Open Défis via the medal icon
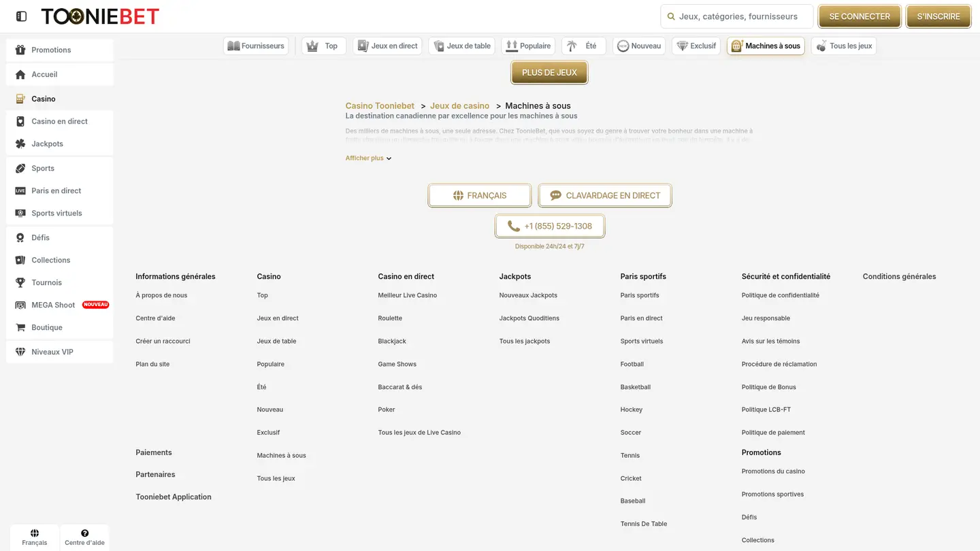Image resolution: width=980 pixels, height=551 pixels. (x=20, y=237)
